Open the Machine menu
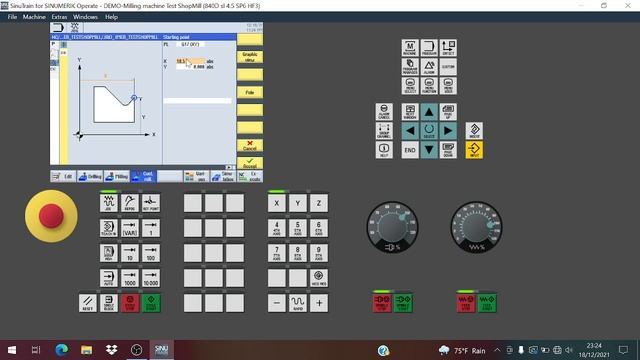640x360 pixels. (x=34, y=17)
